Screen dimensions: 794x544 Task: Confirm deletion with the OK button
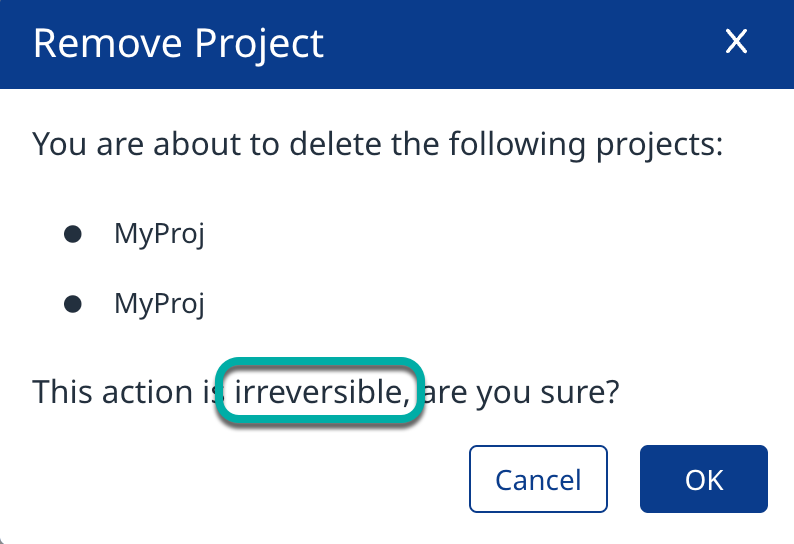[x=703, y=479]
